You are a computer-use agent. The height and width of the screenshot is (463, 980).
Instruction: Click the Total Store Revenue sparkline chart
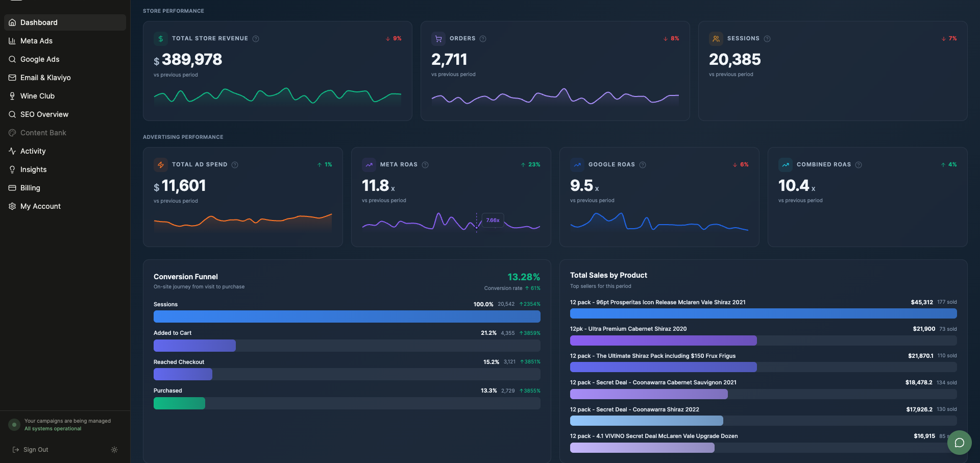coord(278,96)
